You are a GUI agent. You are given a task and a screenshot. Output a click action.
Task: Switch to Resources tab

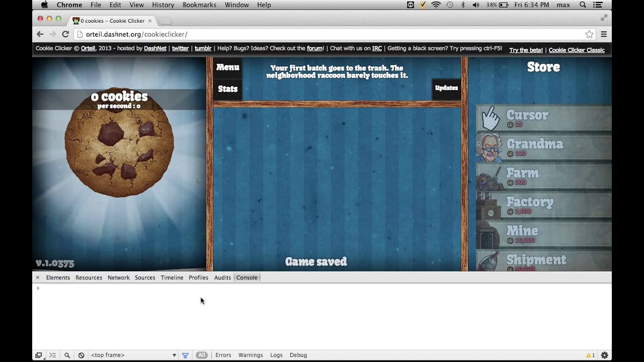89,278
